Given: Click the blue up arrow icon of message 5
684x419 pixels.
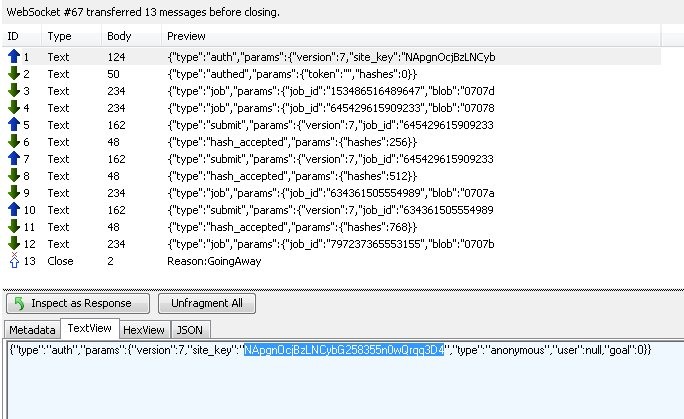Looking at the screenshot, I should pos(14,124).
